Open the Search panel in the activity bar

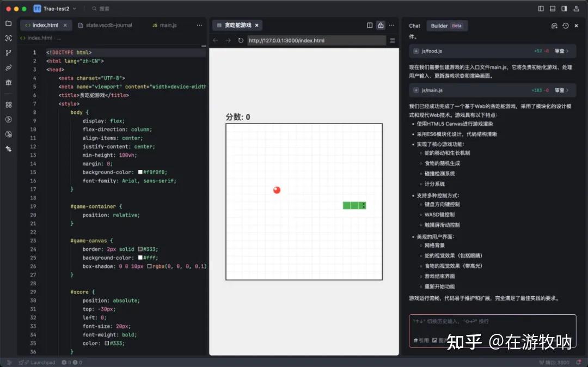click(x=8, y=38)
